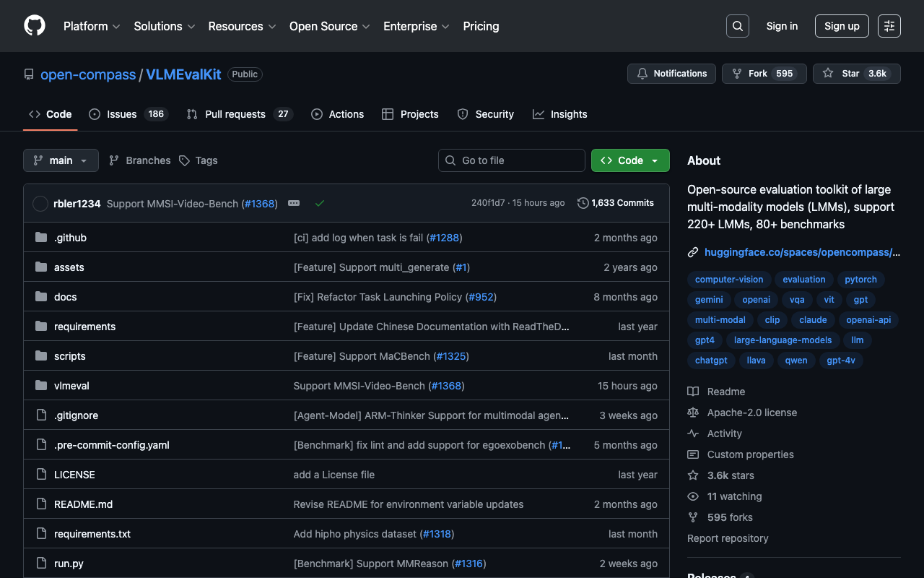The image size is (924, 578).
Task: Click the Sign up button
Action: [842, 26]
